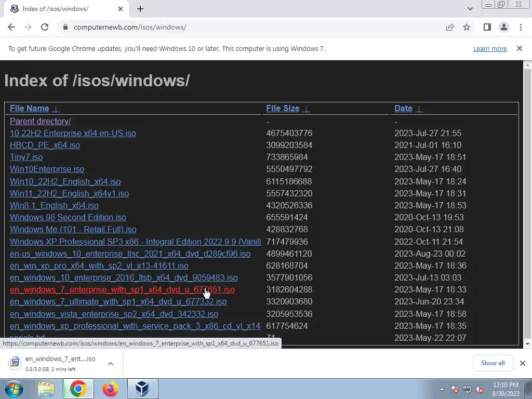532x399 pixels.
Task: Follow the Learn more link
Action: click(x=490, y=48)
